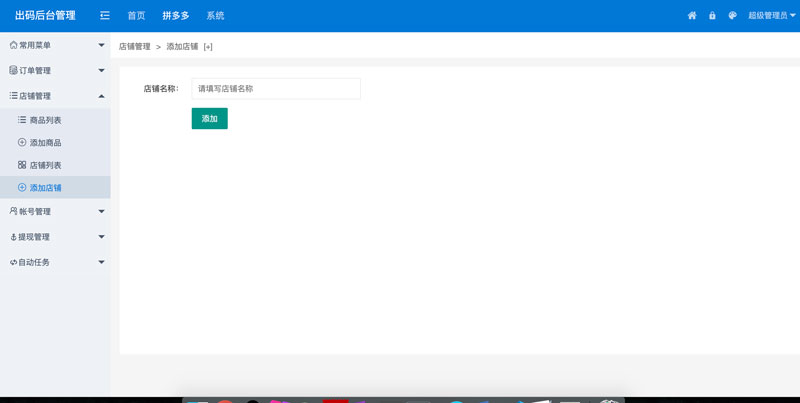Click the plus-circle icon beside 添加店铺

(x=22, y=187)
